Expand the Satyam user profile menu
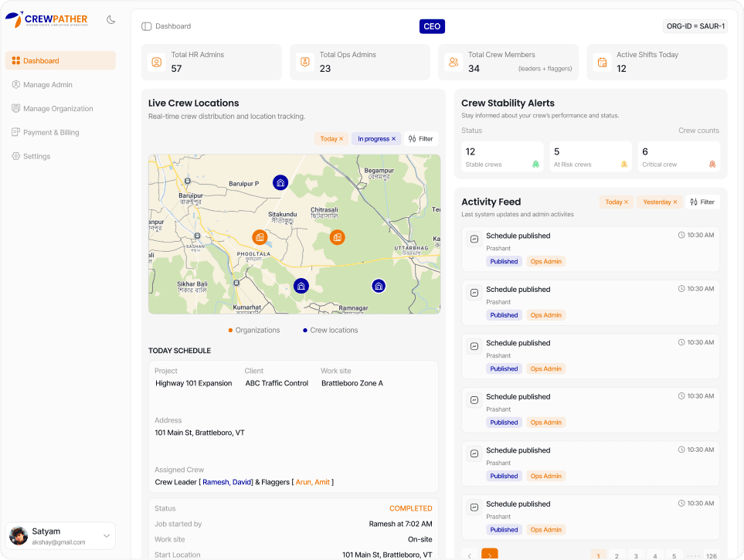The height and width of the screenshot is (560, 744). [x=107, y=535]
